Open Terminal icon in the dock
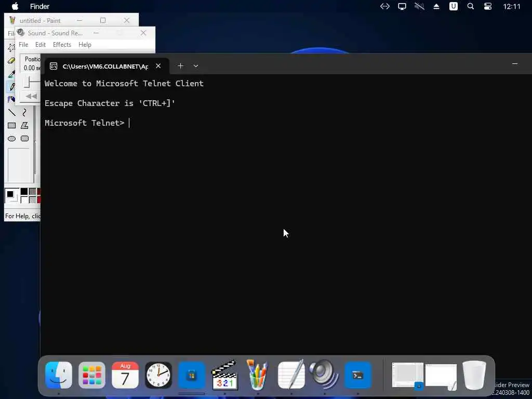The width and height of the screenshot is (532, 399). [358, 375]
